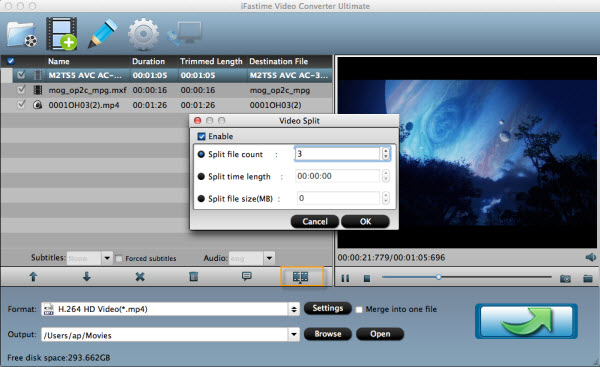Mute preview with the speaker icon
This screenshot has height=367, width=600.
click(590, 257)
